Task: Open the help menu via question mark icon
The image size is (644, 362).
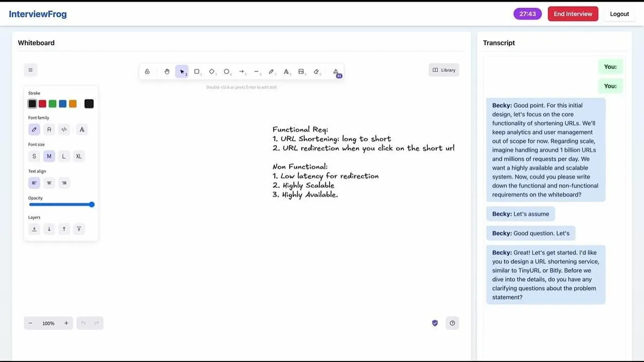Action: (x=452, y=323)
